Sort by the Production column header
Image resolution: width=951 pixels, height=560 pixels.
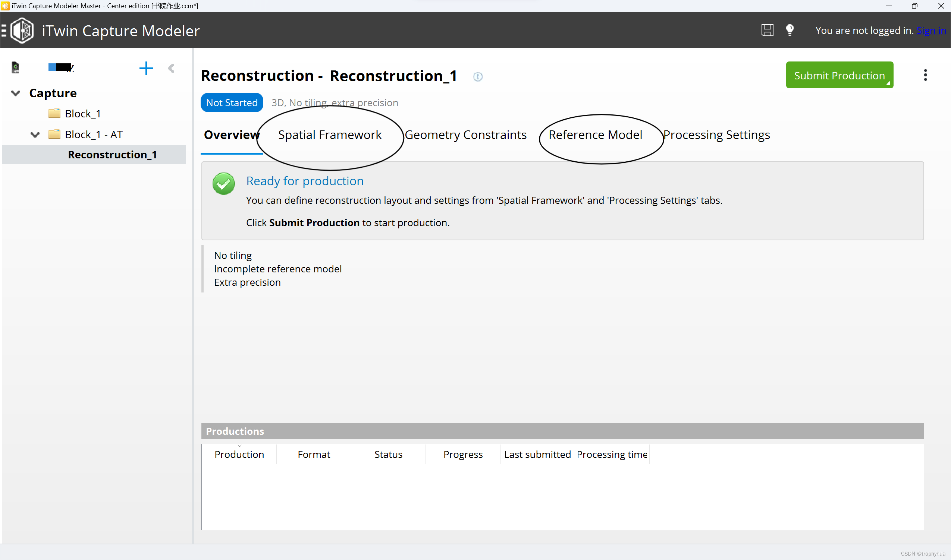coord(239,454)
